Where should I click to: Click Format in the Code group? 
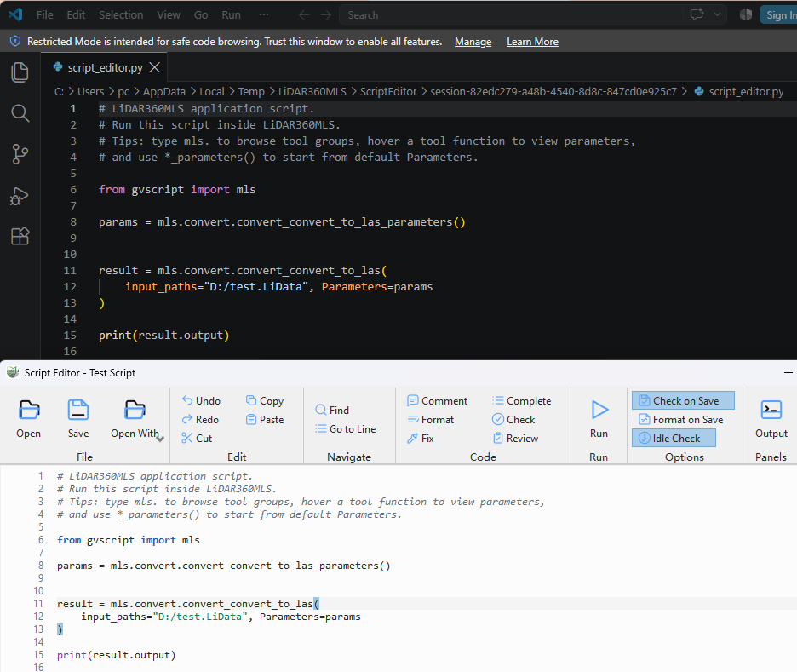click(431, 419)
